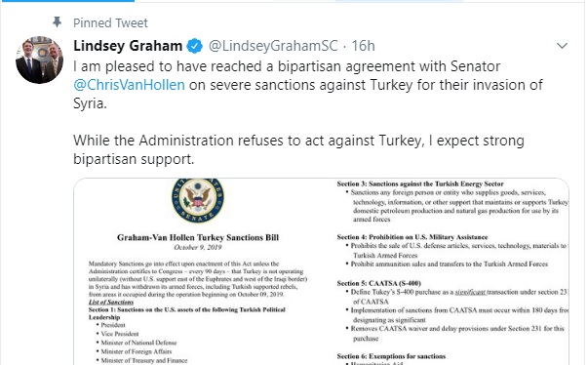Open the left attached bill image
Image resolution: width=588 pixels, height=365 pixels.
tap(198, 271)
